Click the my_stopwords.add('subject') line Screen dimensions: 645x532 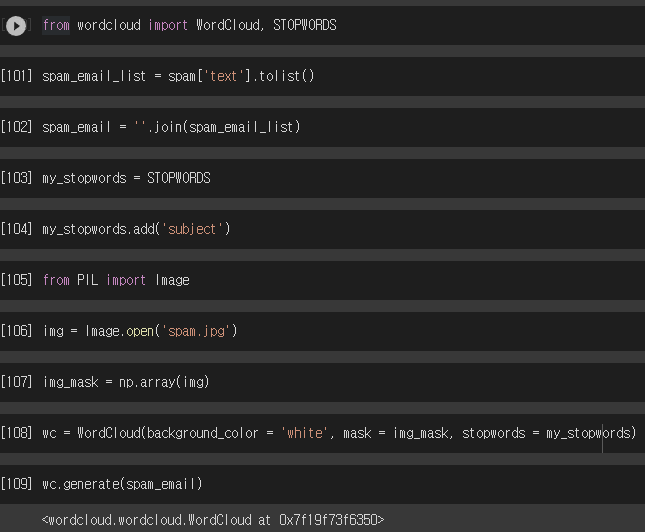[x=136, y=229]
